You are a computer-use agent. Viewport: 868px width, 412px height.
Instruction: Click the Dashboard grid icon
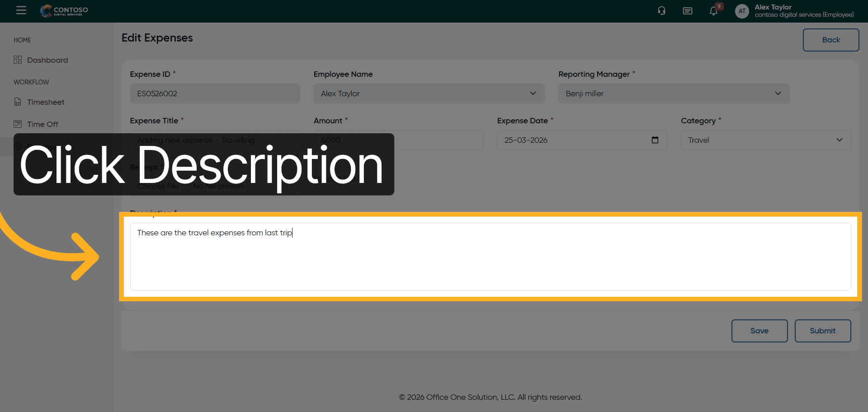pyautogui.click(x=18, y=60)
